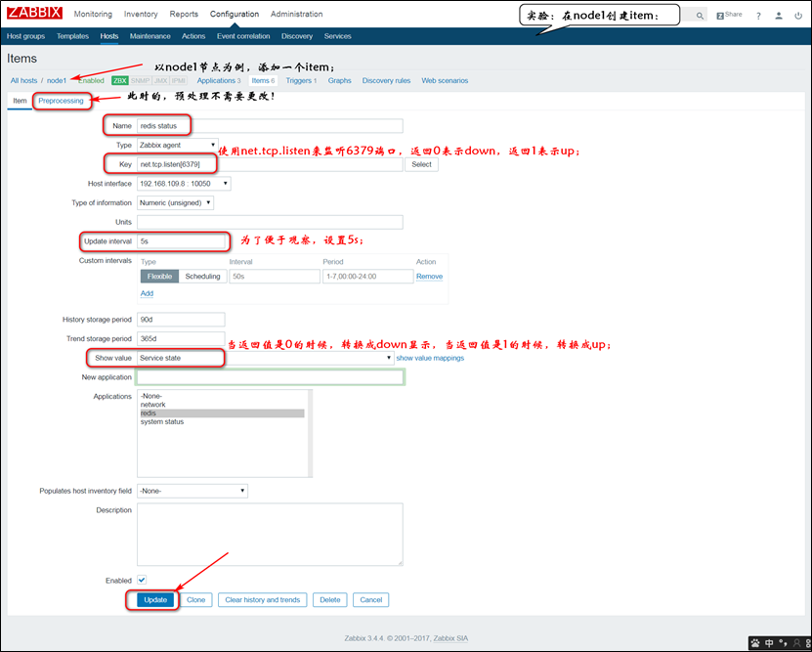The image size is (812, 652).
Task: Select redis in Applications list
Action: [x=222, y=413]
